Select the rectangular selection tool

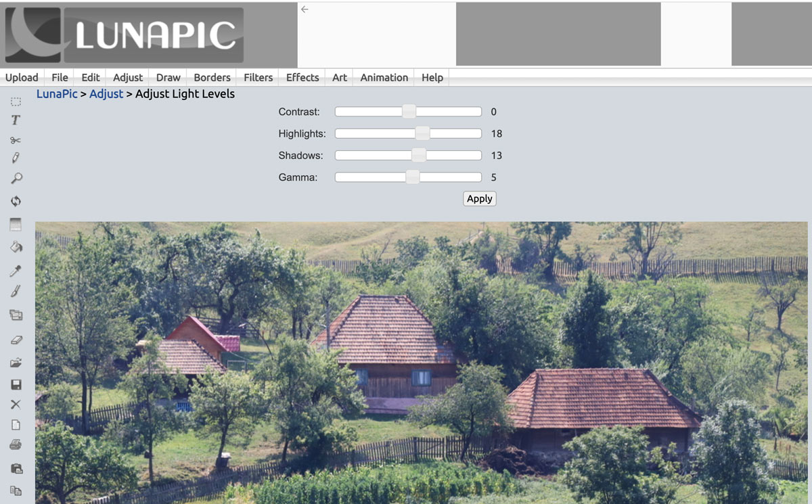16,102
